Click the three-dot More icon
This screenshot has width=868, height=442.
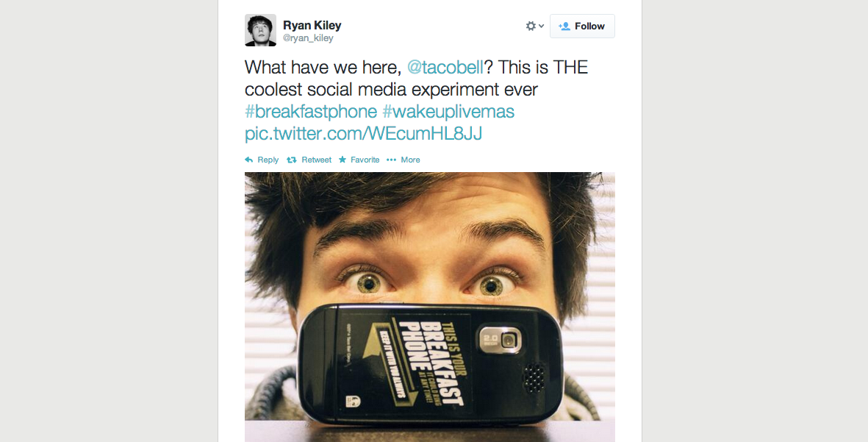coord(391,160)
